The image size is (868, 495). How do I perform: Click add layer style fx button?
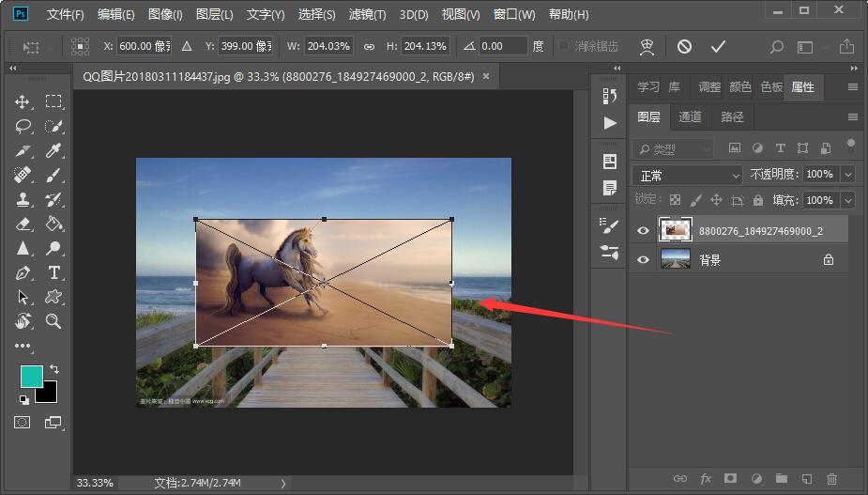(x=706, y=478)
